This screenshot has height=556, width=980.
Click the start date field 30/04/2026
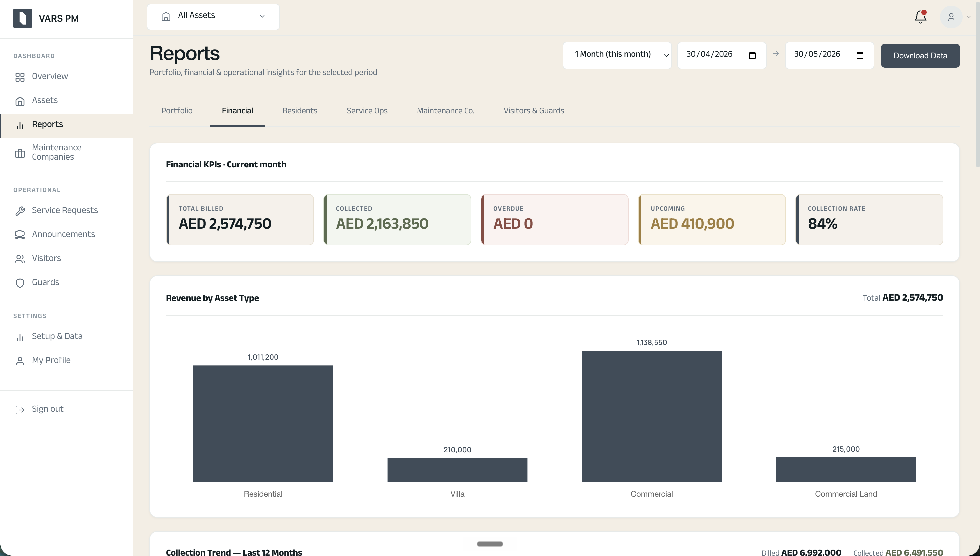(x=722, y=55)
